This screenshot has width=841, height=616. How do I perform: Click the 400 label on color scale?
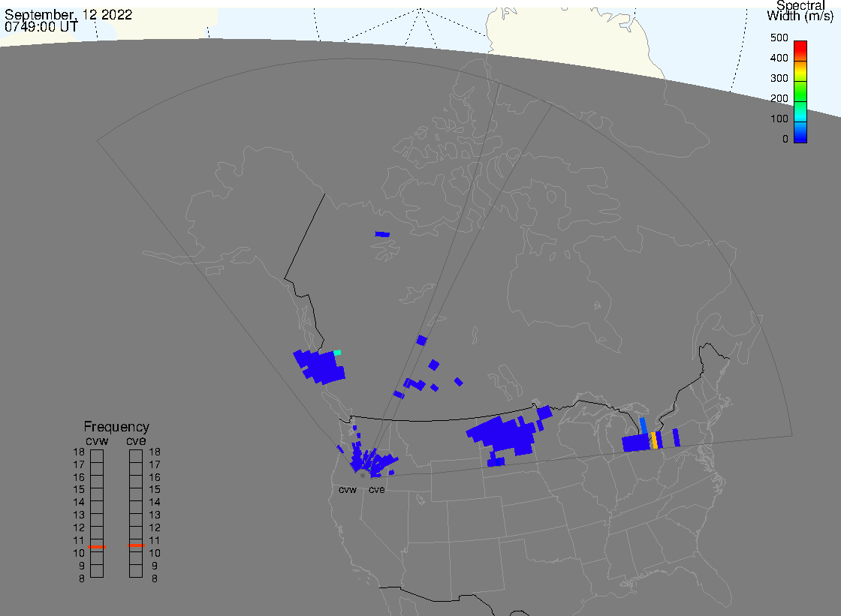(x=779, y=59)
